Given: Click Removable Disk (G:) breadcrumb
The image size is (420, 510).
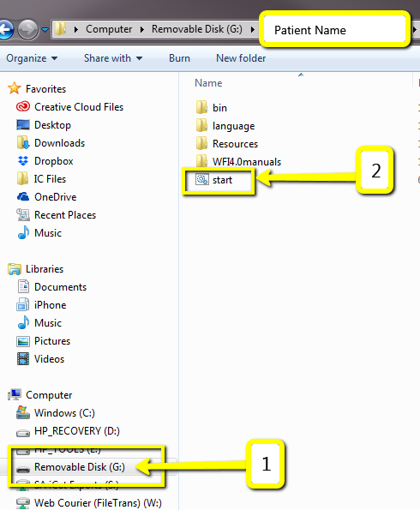Looking at the screenshot, I should [197, 29].
